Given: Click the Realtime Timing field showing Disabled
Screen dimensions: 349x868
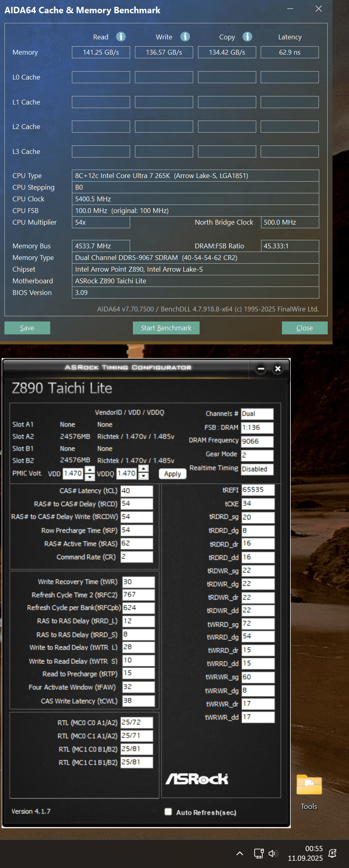Looking at the screenshot, I should point(257,469).
